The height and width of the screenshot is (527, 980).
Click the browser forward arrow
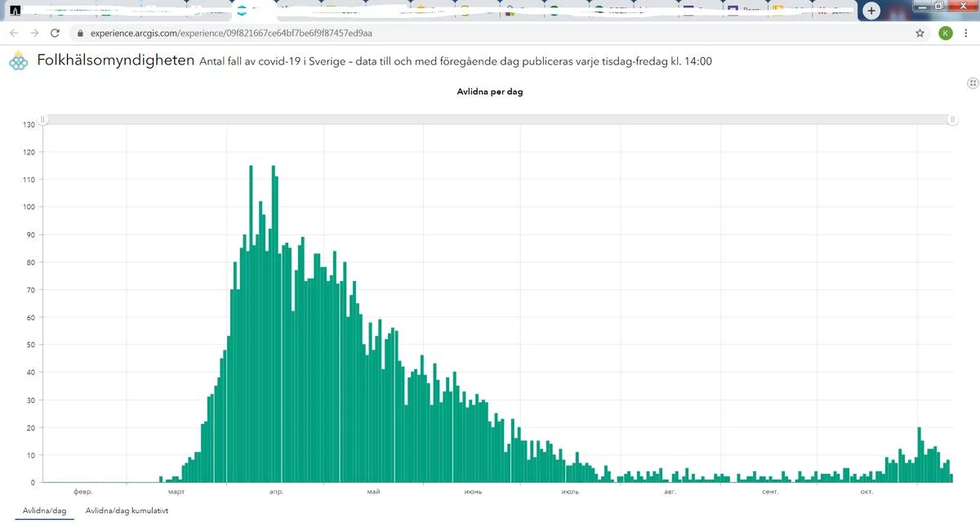[34, 33]
